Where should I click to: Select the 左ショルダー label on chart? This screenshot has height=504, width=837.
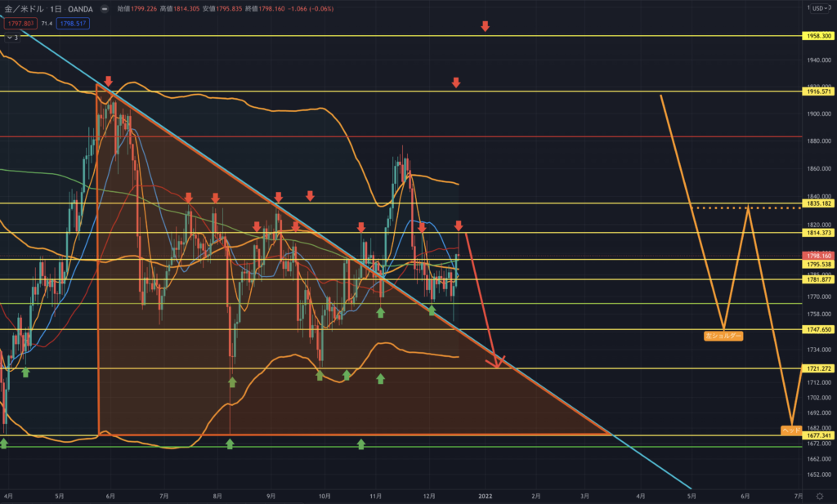pyautogui.click(x=723, y=335)
